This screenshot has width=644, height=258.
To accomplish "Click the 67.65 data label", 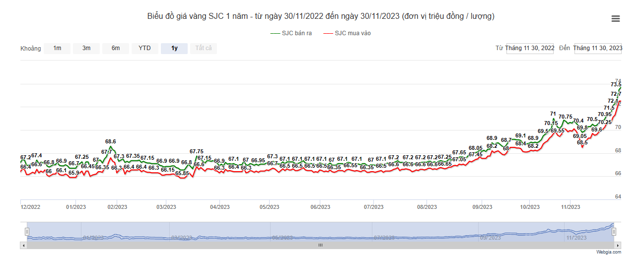I will point(459,152).
